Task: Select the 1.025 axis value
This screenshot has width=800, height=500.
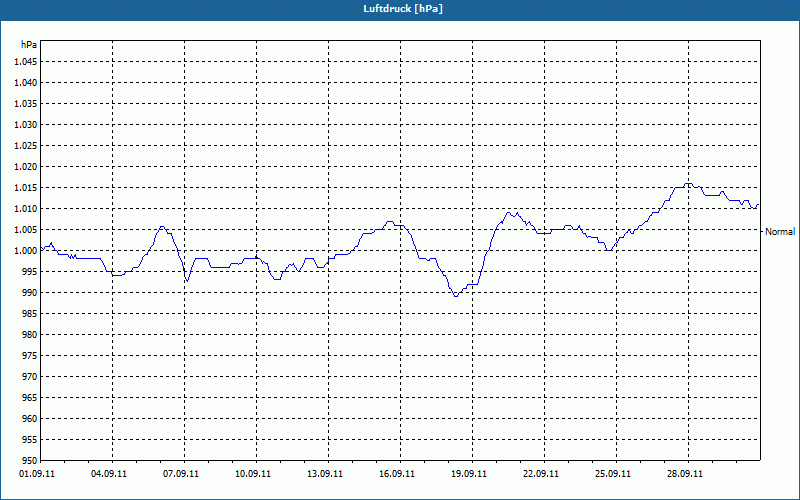Action: [26, 145]
